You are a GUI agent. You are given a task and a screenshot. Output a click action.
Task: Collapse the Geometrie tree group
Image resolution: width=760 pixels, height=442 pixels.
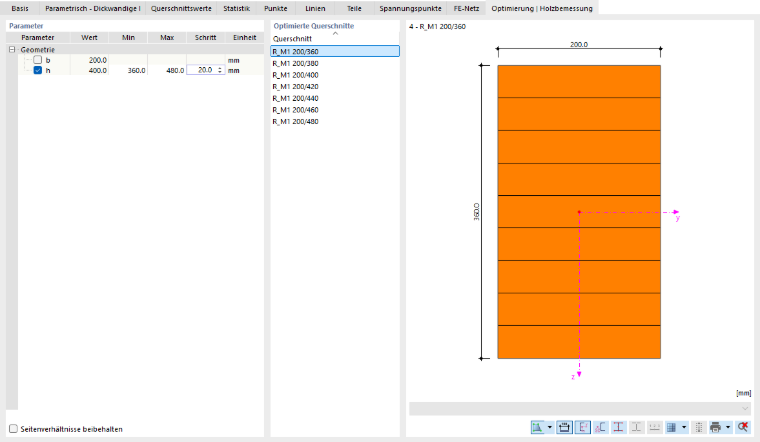coord(12,49)
